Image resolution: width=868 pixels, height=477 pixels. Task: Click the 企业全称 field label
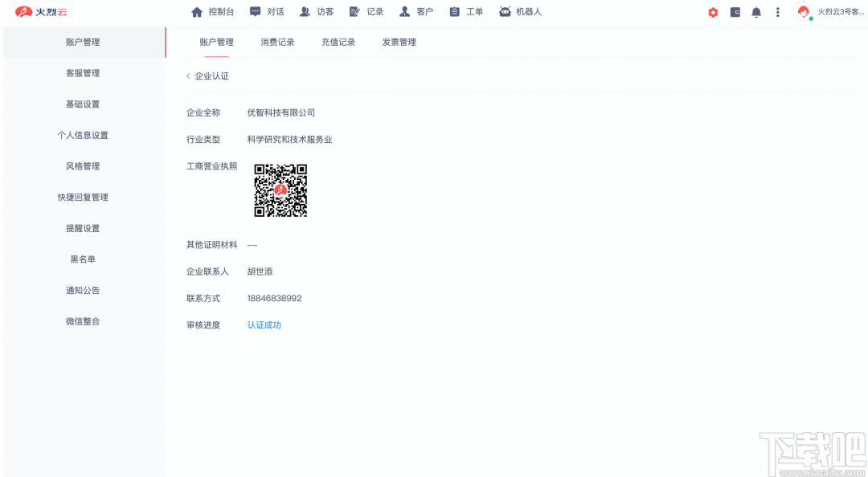(x=203, y=113)
